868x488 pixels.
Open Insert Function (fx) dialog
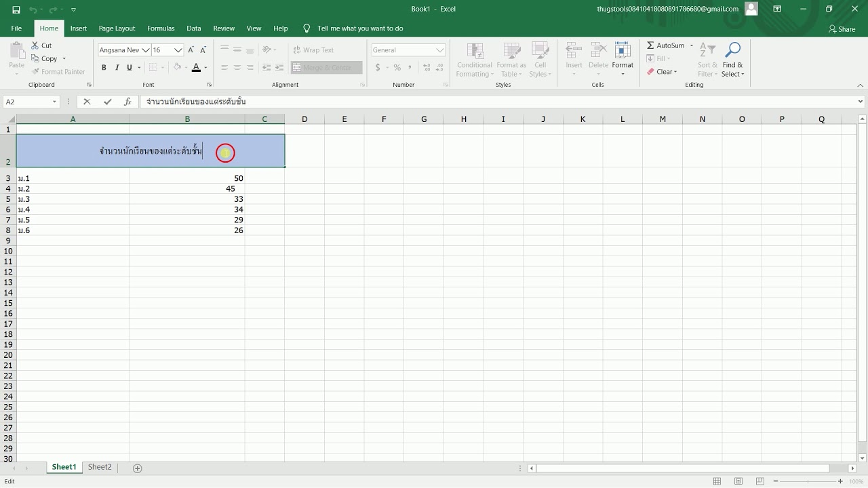point(127,102)
